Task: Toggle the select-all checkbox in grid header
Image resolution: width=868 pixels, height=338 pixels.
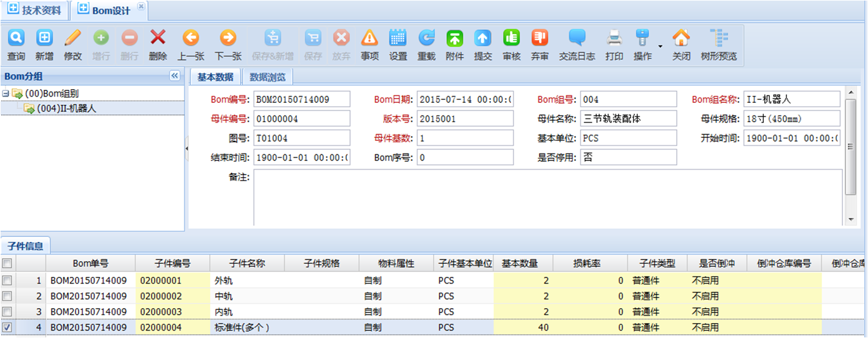Action: click(x=7, y=263)
